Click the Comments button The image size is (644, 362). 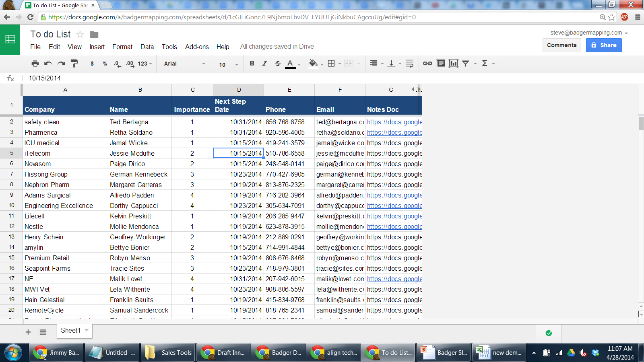point(562,45)
